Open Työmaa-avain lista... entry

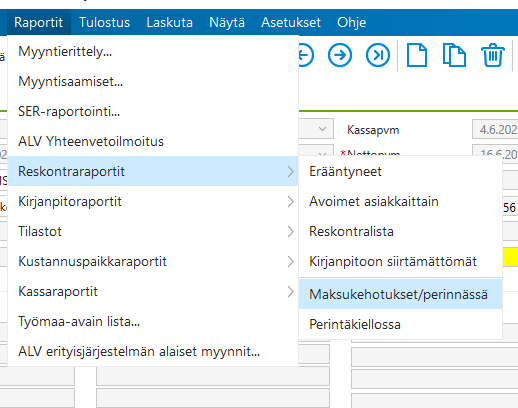click(153, 321)
